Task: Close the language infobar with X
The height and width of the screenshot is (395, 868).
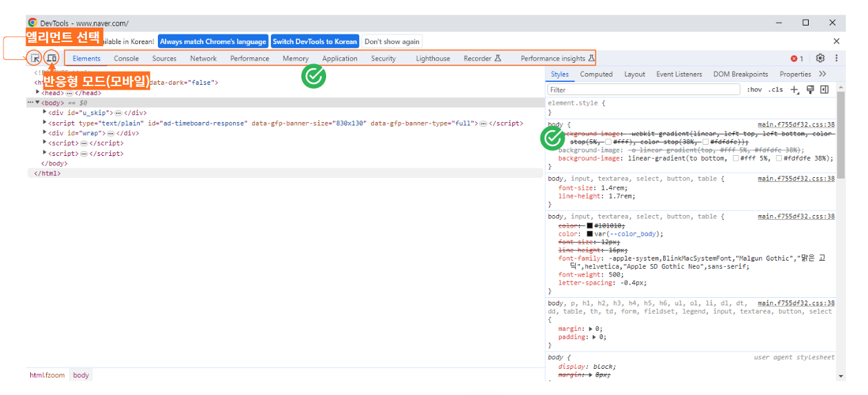Action: click(836, 41)
